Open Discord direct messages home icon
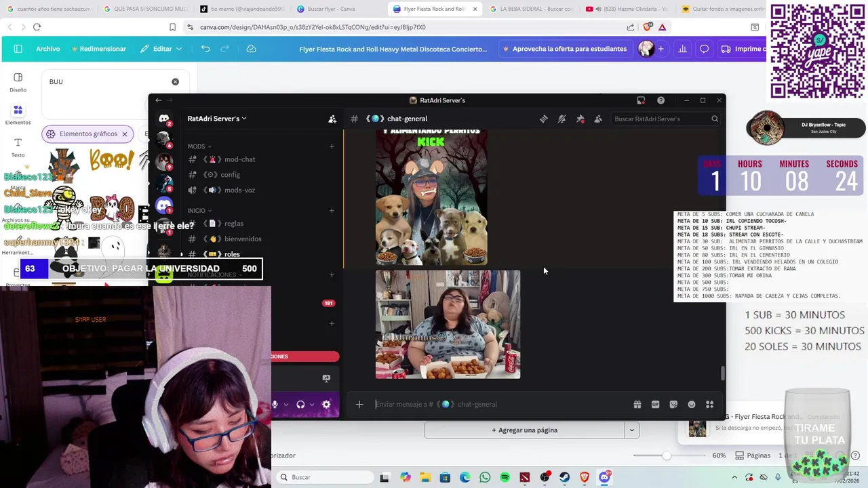Image resolution: width=868 pixels, height=488 pixels. click(163, 119)
